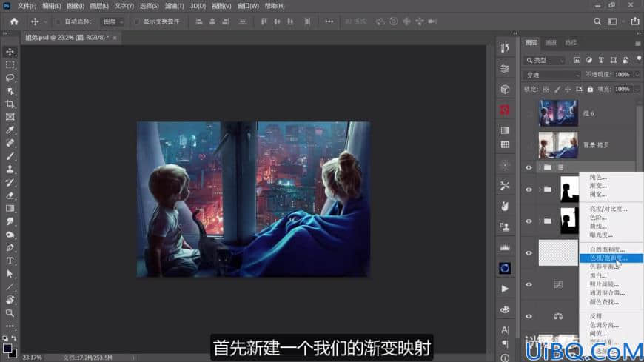Select the History Brush tool
Screen dimensions: 644x362
pos(10,182)
